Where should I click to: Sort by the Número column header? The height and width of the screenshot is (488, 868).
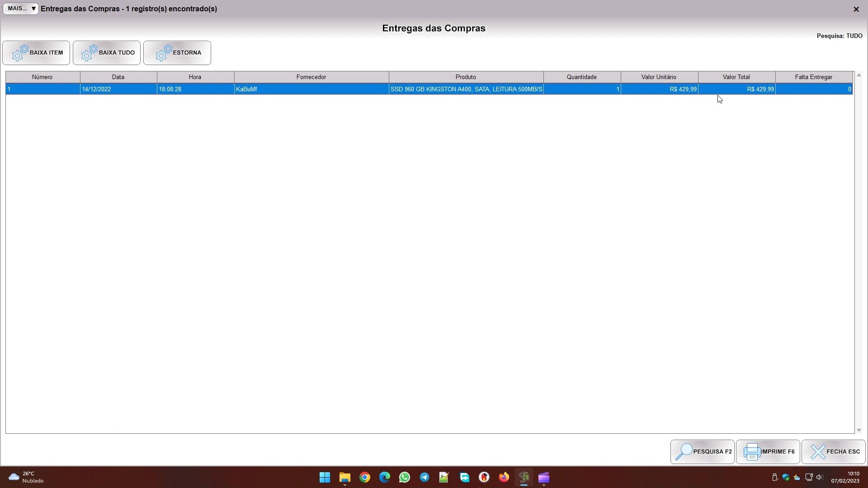point(42,77)
